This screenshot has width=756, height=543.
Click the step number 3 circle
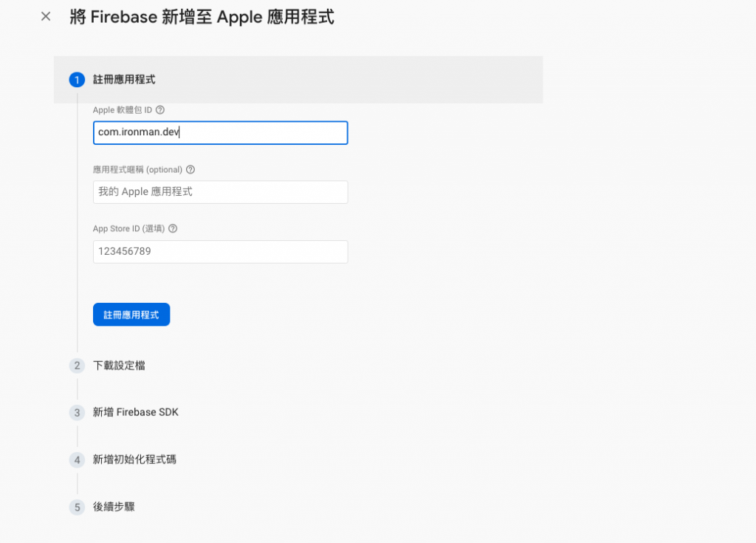point(77,413)
